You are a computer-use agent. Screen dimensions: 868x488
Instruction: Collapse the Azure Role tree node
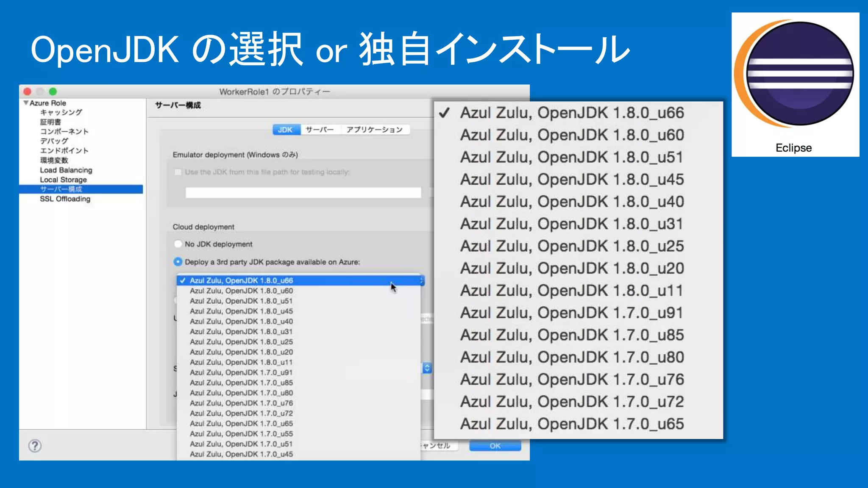(x=26, y=103)
